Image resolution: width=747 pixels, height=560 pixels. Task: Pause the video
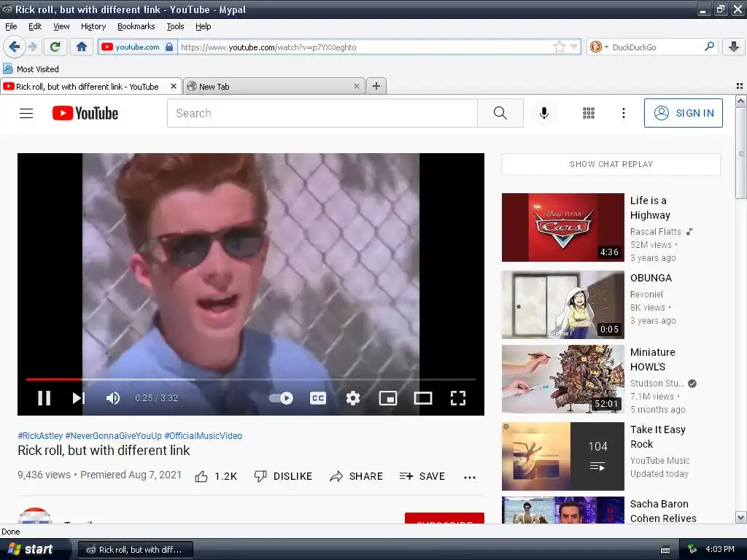point(44,397)
